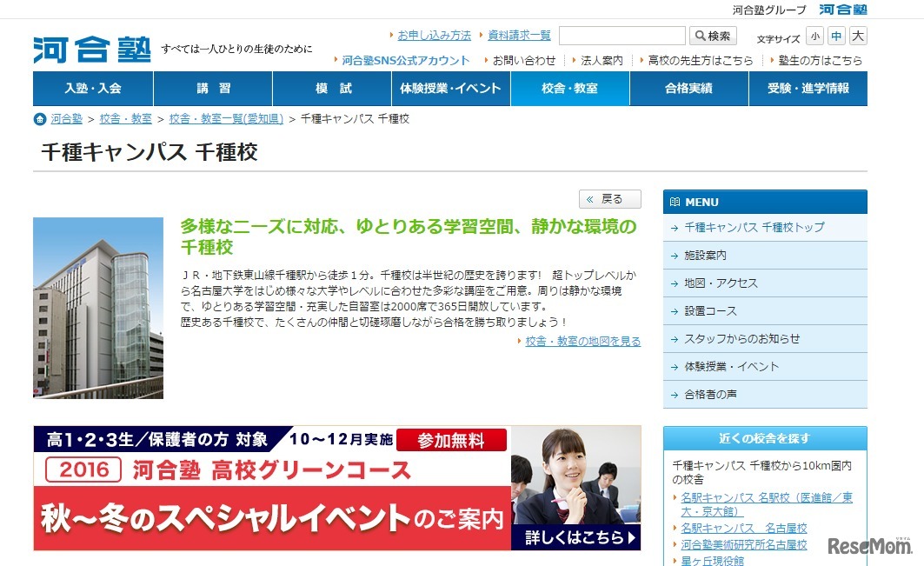
Task: Select the 受験・進学情報 navigation tab
Action: (x=808, y=89)
